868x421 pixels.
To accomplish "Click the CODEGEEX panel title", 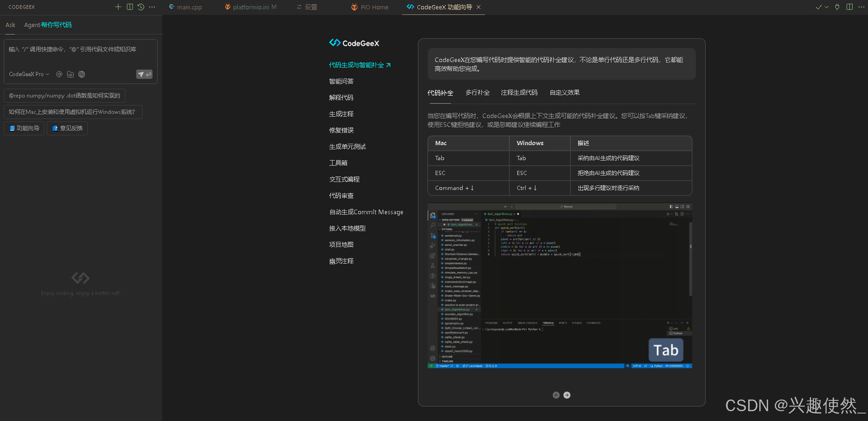I will tap(21, 7).
